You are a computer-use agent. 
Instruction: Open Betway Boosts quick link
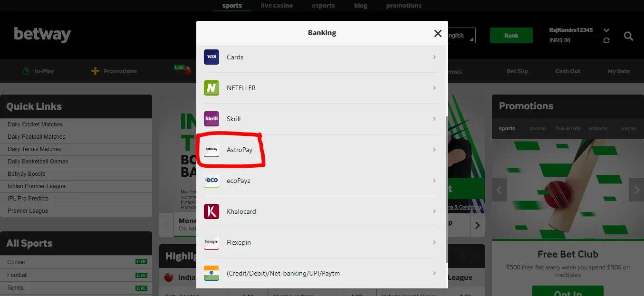(76, 174)
